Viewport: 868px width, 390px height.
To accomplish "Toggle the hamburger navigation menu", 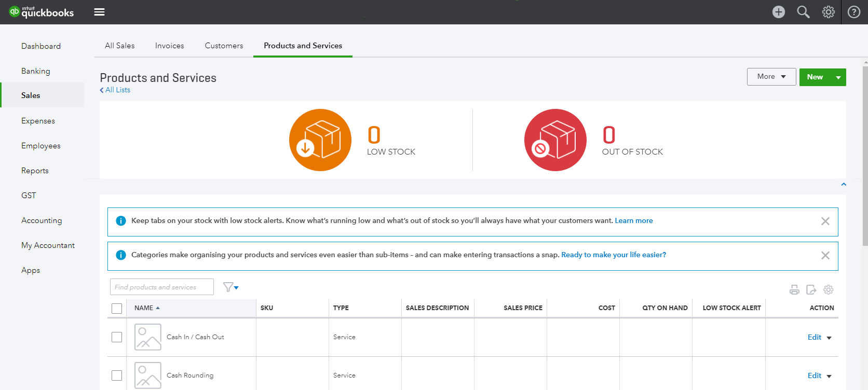I will click(x=99, y=12).
